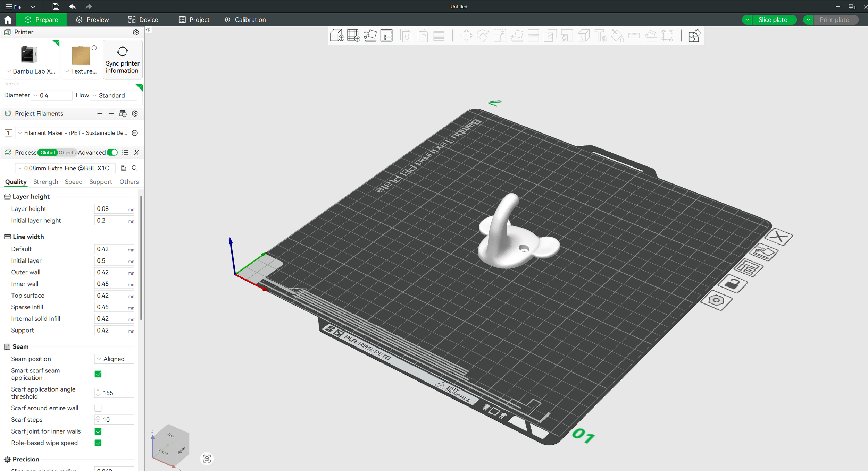The height and width of the screenshot is (471, 868).
Task: Open the nozzle Diameter dropdown
Action: pos(52,95)
